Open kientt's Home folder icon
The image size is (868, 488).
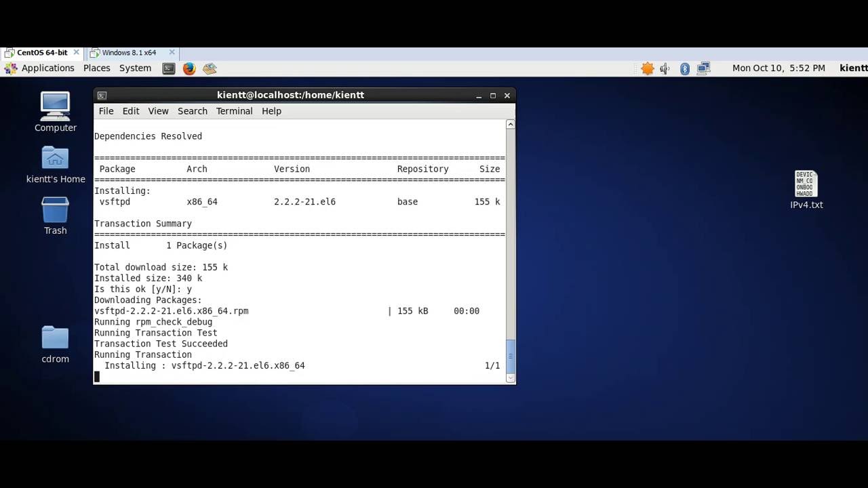point(55,159)
